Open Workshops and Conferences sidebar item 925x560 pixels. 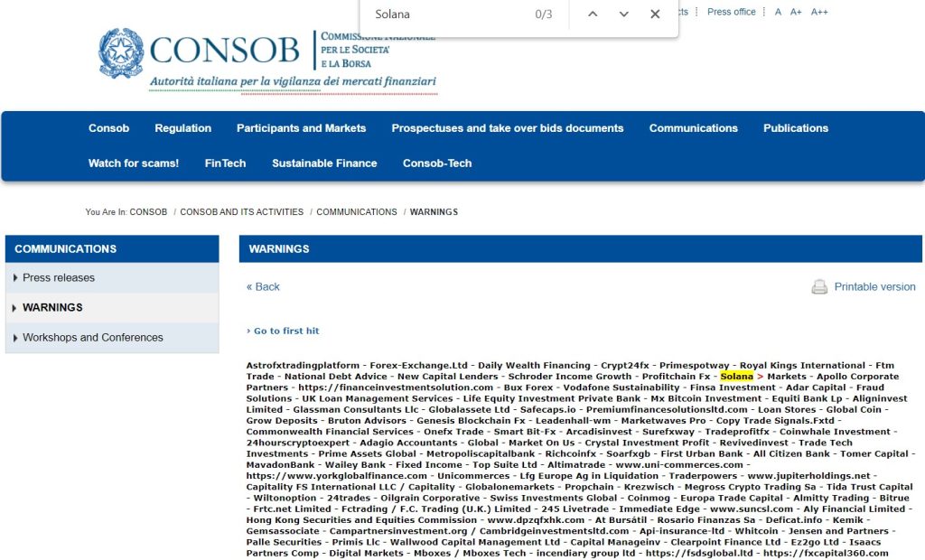[x=93, y=338]
